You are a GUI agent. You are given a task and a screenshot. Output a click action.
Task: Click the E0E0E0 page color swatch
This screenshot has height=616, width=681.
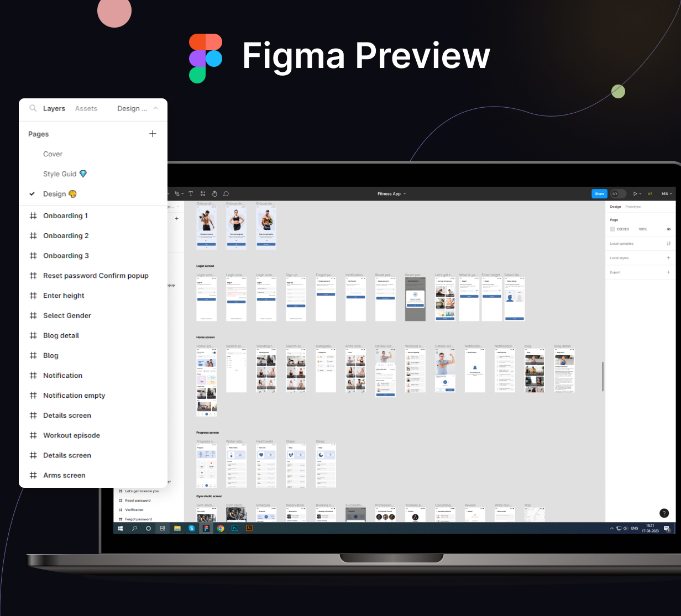pyautogui.click(x=612, y=229)
